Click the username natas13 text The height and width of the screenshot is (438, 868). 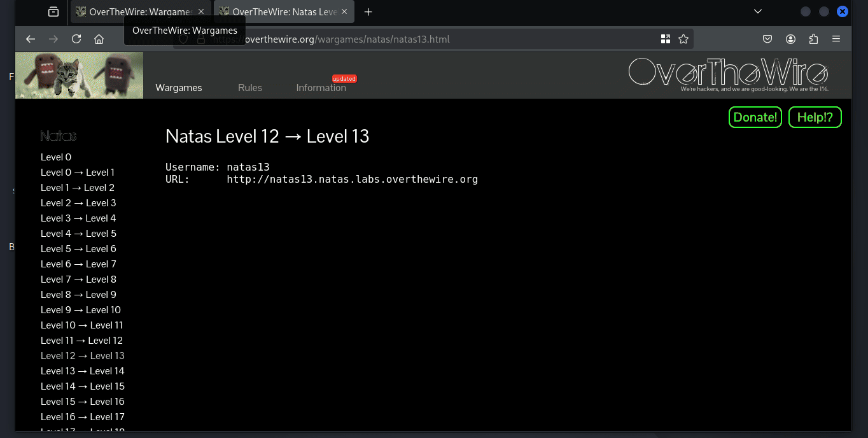click(x=248, y=167)
